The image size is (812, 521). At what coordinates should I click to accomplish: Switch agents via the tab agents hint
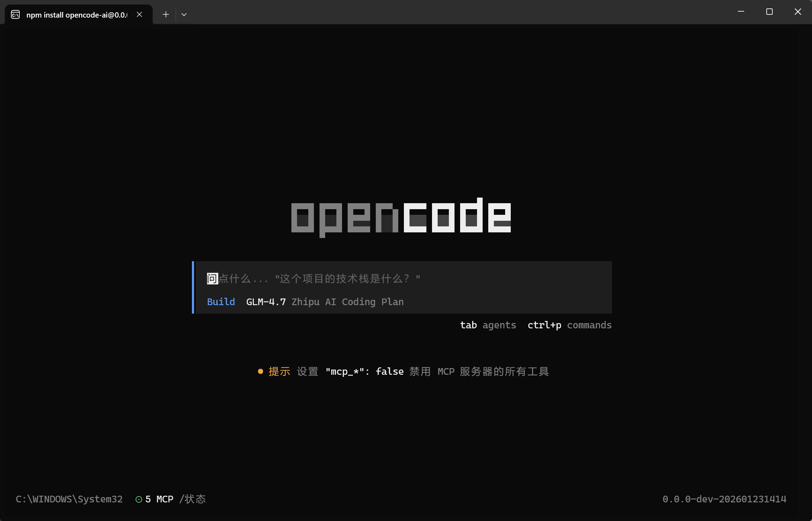(x=488, y=325)
